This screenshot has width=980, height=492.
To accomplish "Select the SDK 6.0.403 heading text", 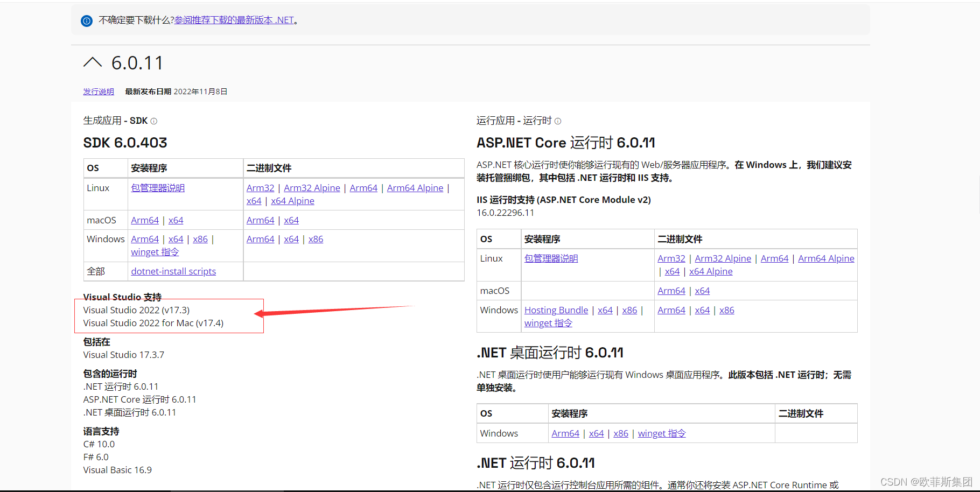I will pos(125,143).
